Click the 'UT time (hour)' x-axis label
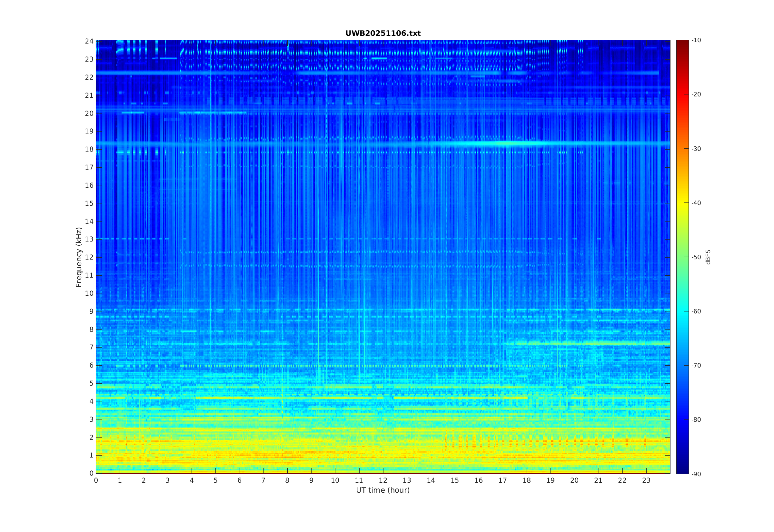Viewport: 774px width, 532px height. tap(383, 490)
